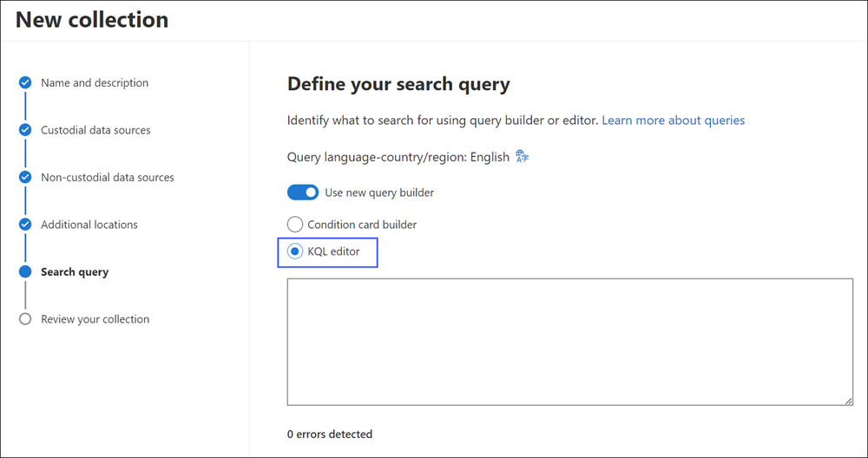Click the Custodial data sources checkmark icon
Screen dimensions: 868x458
[x=25, y=130]
